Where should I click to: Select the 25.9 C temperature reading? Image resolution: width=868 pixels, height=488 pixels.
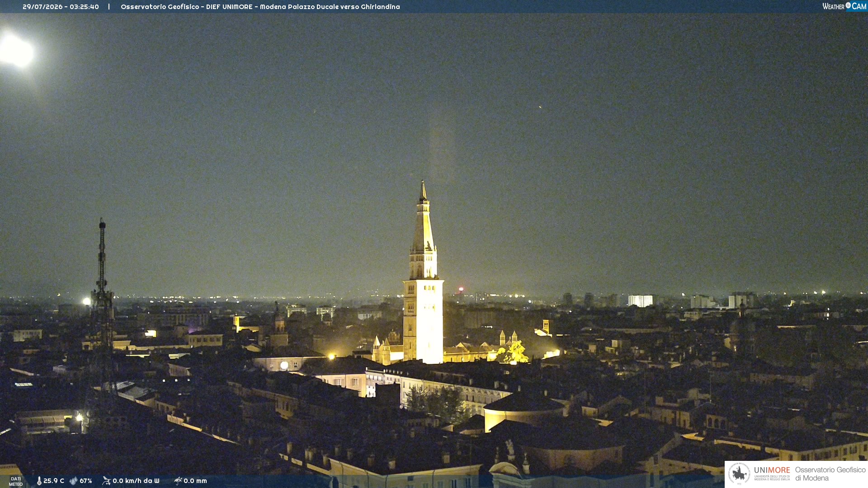pyautogui.click(x=54, y=481)
